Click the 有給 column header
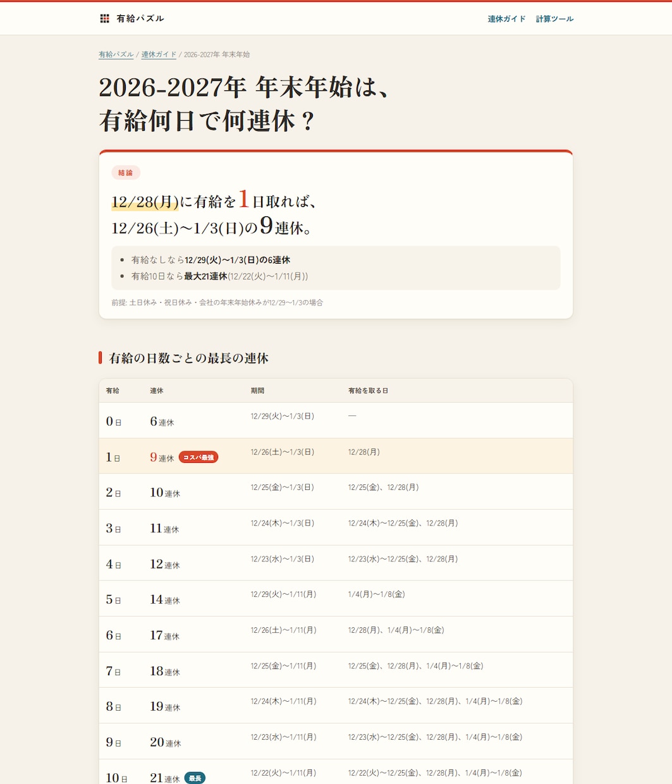This screenshot has height=784, width=672. 113,391
